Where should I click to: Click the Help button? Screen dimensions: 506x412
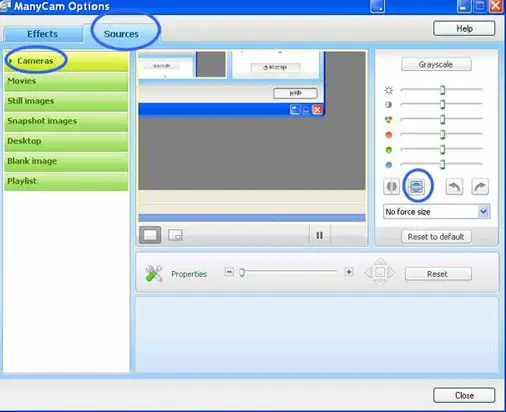pos(464,29)
